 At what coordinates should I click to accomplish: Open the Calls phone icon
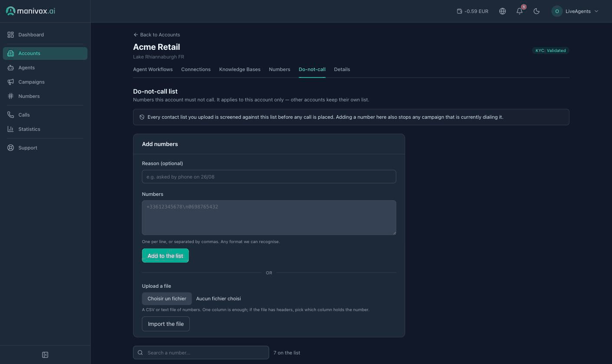pos(10,115)
